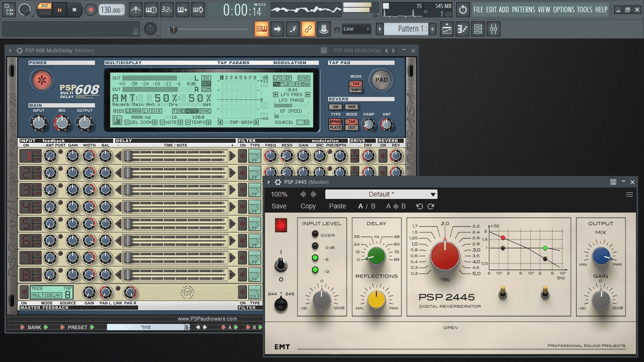This screenshot has width=644, height=362.
Task: Click the main volume knob top left
Action: pyautogui.click(x=24, y=9)
